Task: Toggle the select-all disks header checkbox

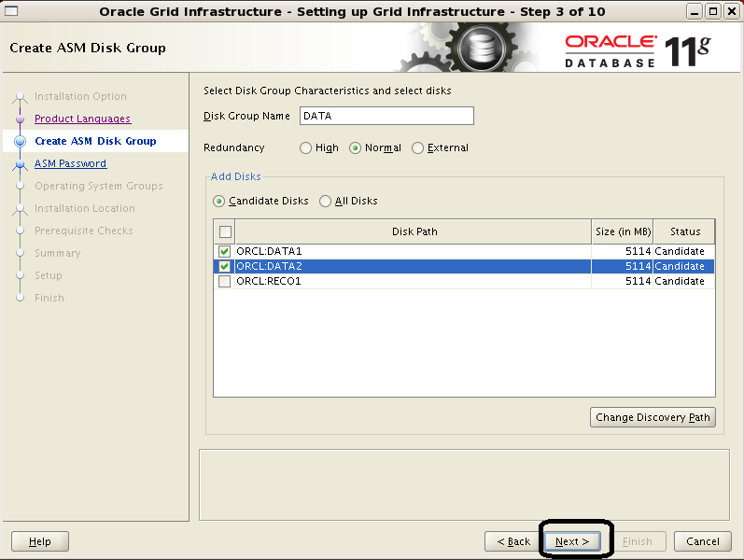Action: click(x=224, y=231)
